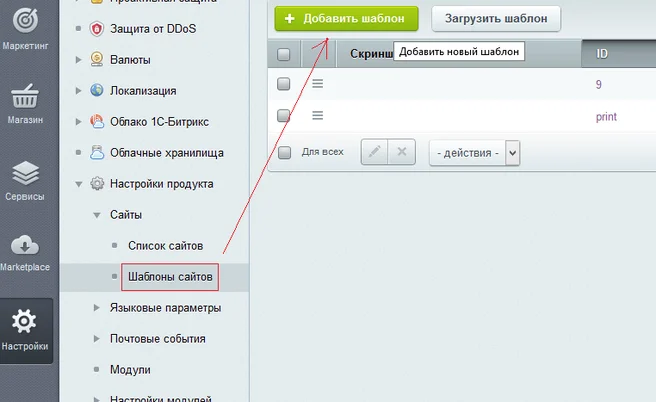Open Модули in the settings tree
Viewport: 656px width, 402px height.
[130, 370]
